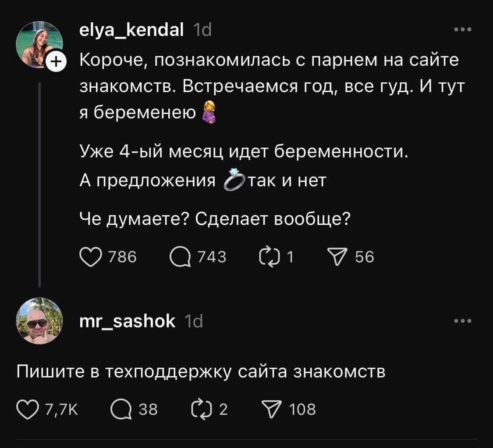Open elya_kendal's profile from the username

click(131, 31)
